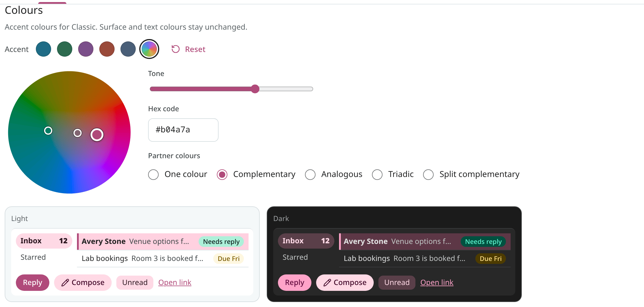This screenshot has height=307, width=644.
Task: Select the rust-red accent colour swatch
Action: tap(107, 49)
